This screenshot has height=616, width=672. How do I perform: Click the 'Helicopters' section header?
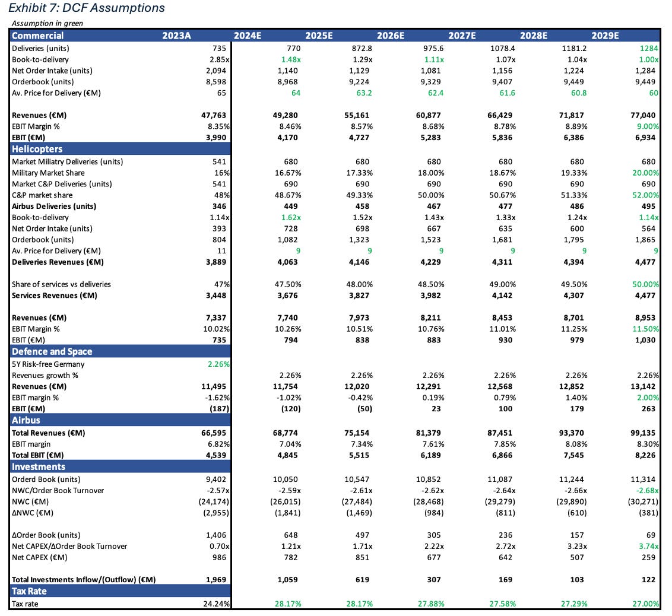coord(37,149)
